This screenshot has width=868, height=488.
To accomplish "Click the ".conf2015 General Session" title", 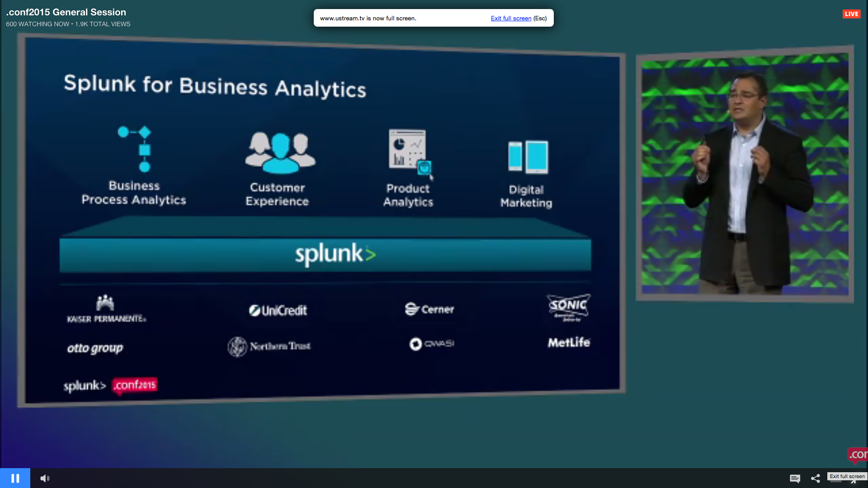I will [66, 12].
